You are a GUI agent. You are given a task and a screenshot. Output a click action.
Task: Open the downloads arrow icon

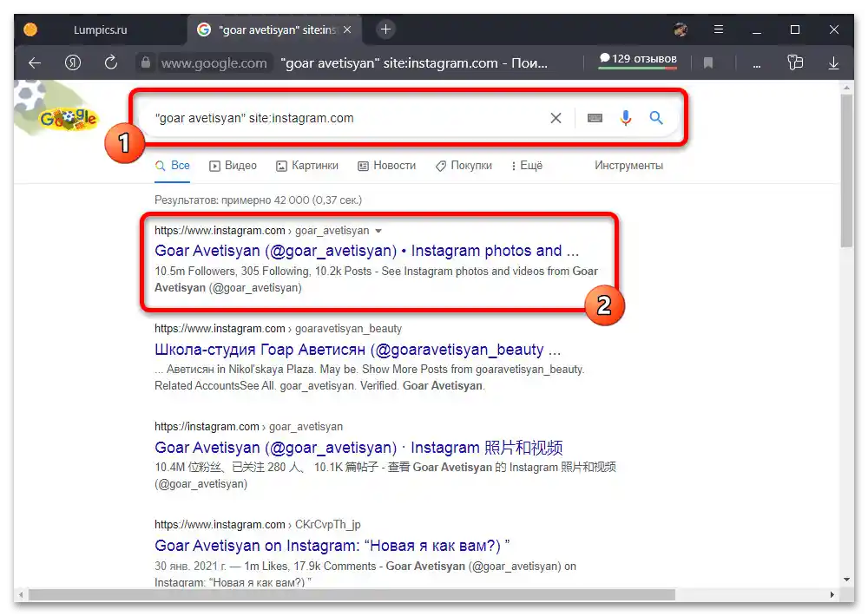[833, 63]
